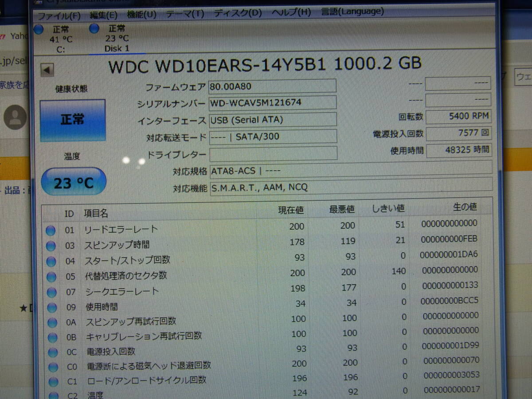
Task: Click status dot for シークエラーレート row
Action: click(52, 292)
